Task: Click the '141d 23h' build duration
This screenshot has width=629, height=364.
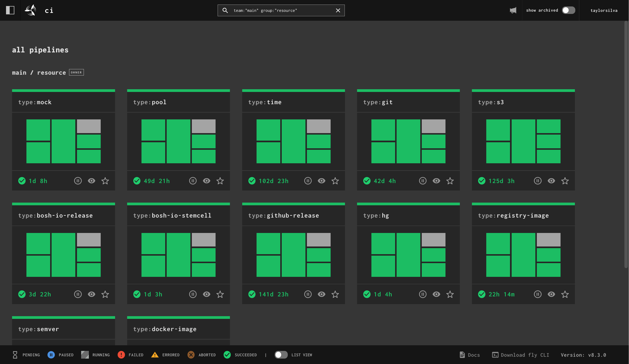Action: 274,294
